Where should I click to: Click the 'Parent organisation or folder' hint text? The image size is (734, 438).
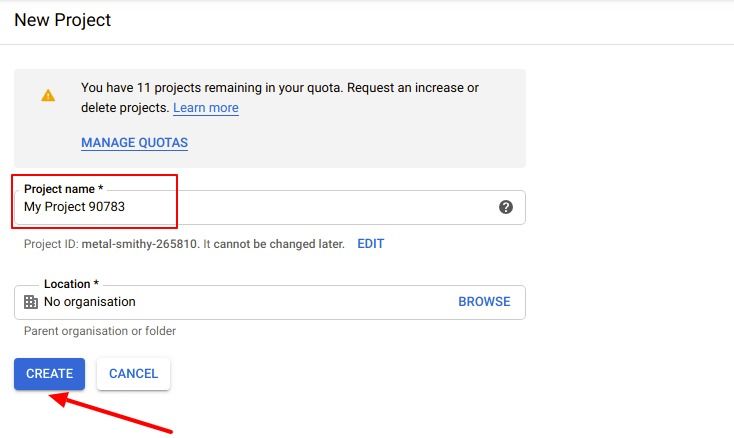(100, 331)
